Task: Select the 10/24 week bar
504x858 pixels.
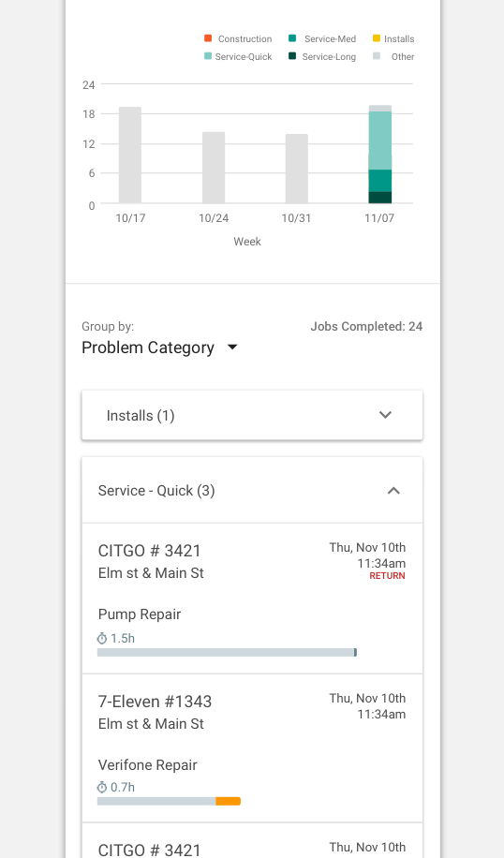Action: coord(214,168)
